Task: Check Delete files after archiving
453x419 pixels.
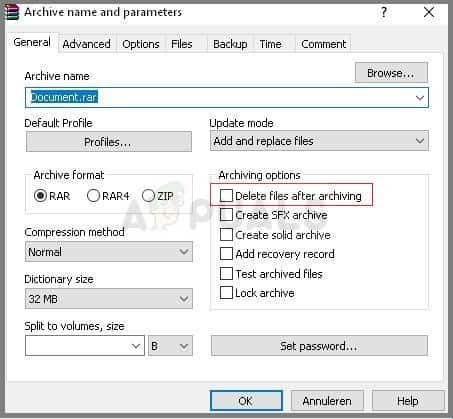Action: pos(226,196)
